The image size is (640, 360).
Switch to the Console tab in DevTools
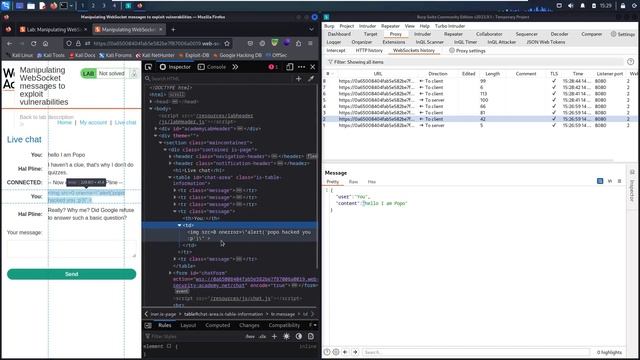(212, 67)
